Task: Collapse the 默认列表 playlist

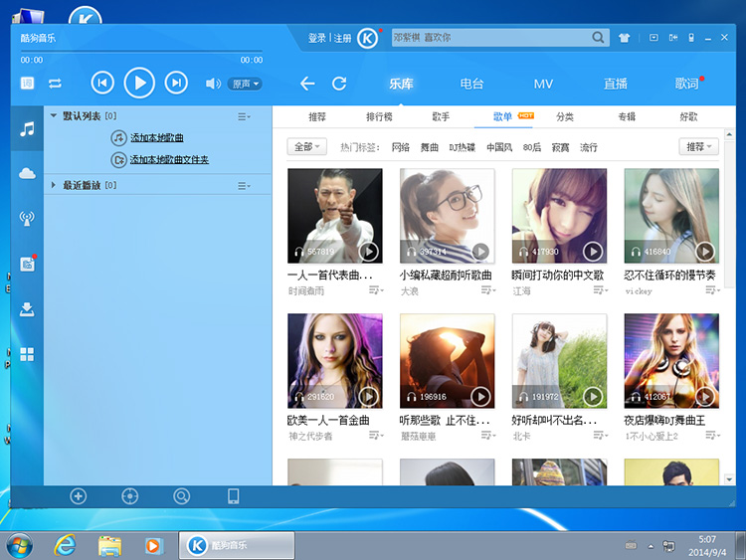Action: point(54,115)
